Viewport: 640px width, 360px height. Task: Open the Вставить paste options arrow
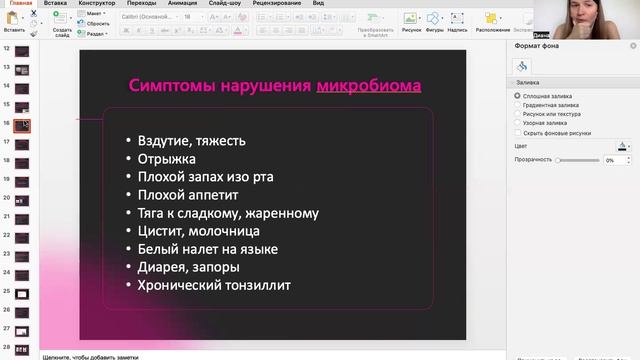pos(22,18)
